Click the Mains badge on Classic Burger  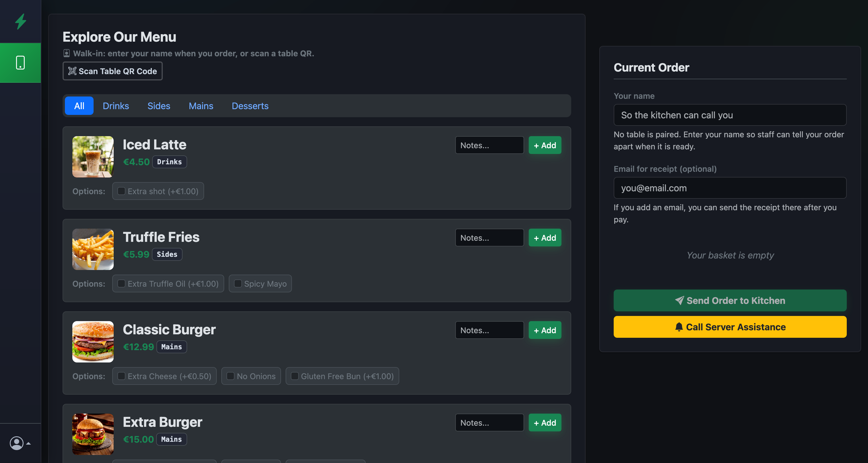click(x=172, y=347)
